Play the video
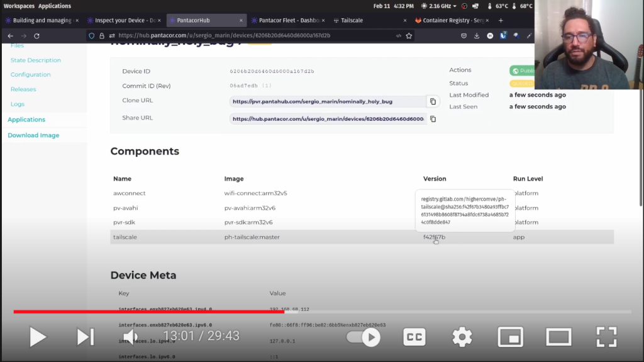 coord(38,337)
